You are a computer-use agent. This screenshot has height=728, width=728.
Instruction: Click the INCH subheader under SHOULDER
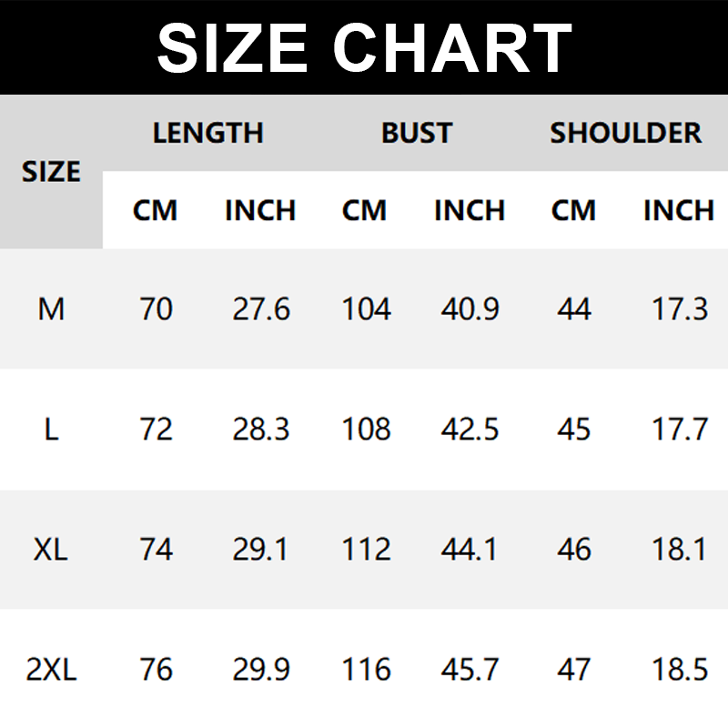click(x=679, y=210)
